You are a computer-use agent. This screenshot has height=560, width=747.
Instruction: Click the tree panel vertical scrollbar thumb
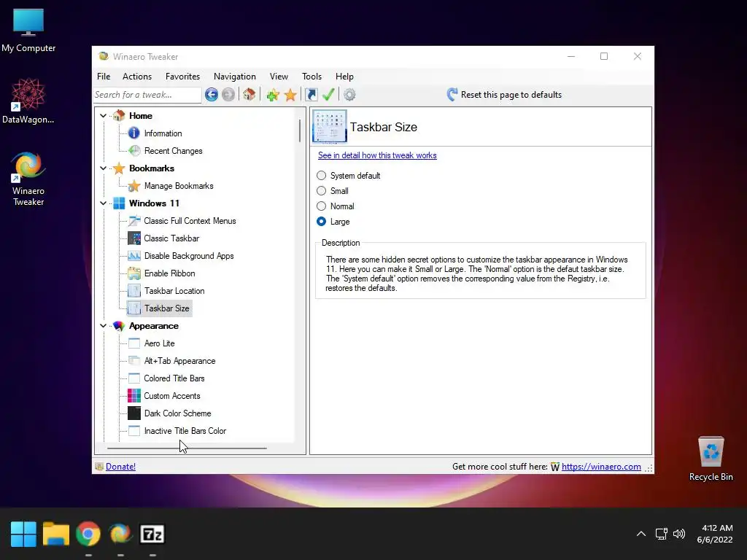coord(300,131)
